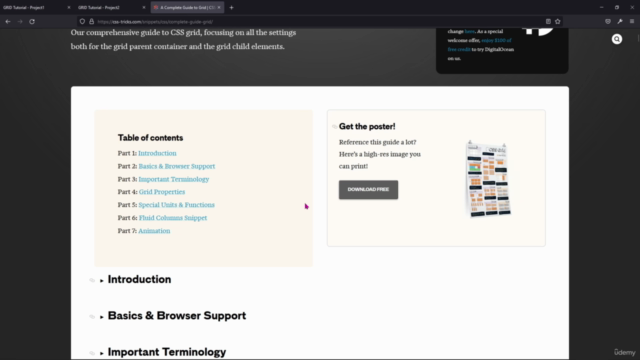This screenshot has height=360, width=640.
Task: Click the DOWNLOAD FREE button
Action: 368,190
